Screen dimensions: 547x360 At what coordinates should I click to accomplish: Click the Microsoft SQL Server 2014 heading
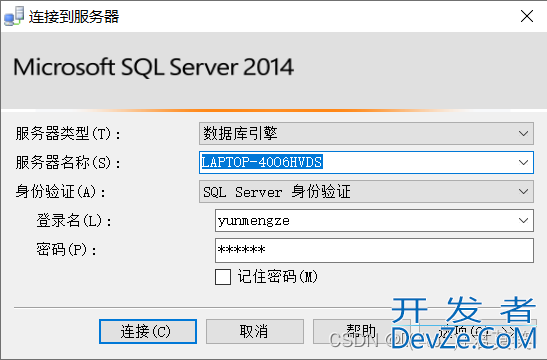pyautogui.click(x=153, y=67)
